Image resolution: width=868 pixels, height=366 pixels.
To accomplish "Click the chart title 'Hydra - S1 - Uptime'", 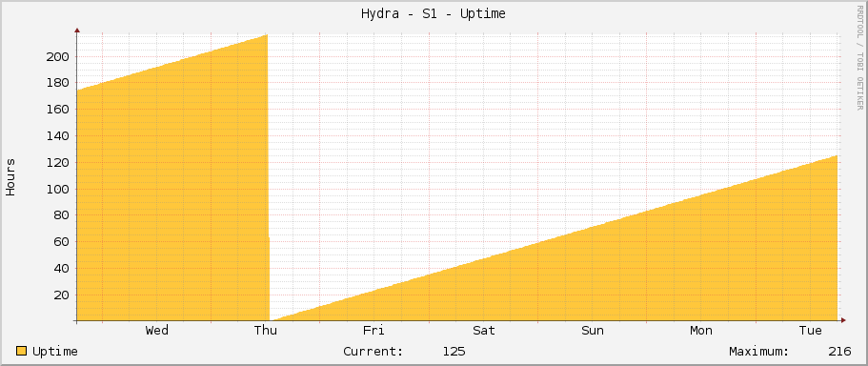I will tap(433, 14).
